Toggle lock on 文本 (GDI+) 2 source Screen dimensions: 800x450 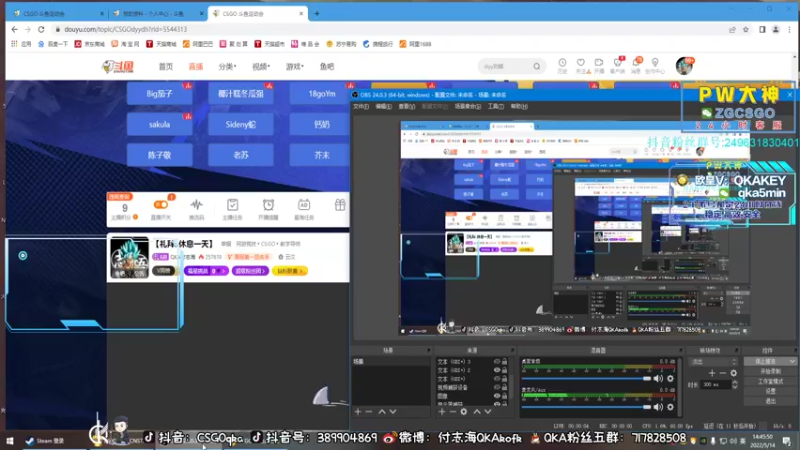tap(505, 370)
